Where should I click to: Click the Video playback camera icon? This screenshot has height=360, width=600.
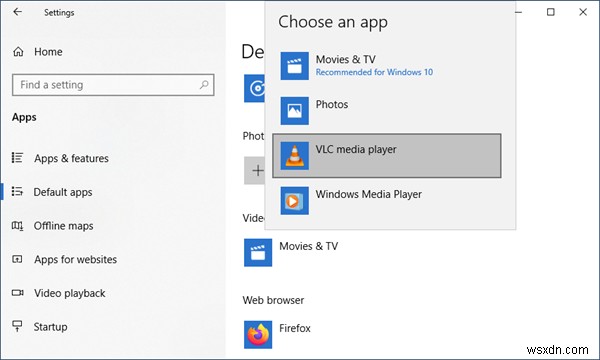(x=17, y=293)
